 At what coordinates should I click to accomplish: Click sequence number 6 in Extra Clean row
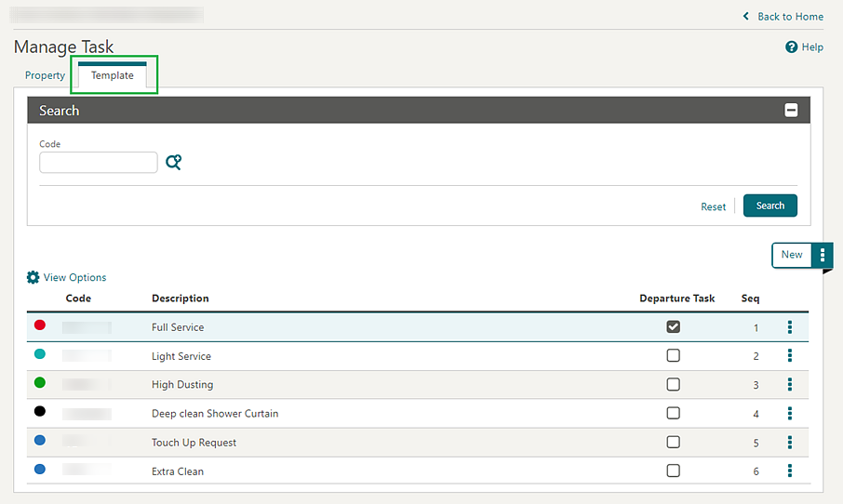point(756,471)
